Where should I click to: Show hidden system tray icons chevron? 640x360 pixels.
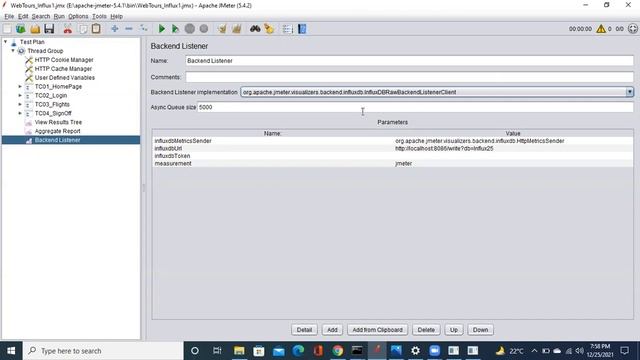point(534,351)
